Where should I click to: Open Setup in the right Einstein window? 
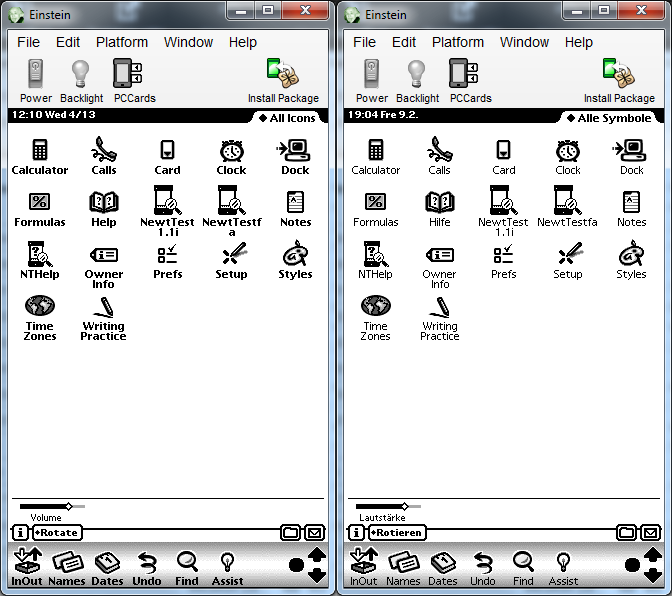(x=567, y=261)
